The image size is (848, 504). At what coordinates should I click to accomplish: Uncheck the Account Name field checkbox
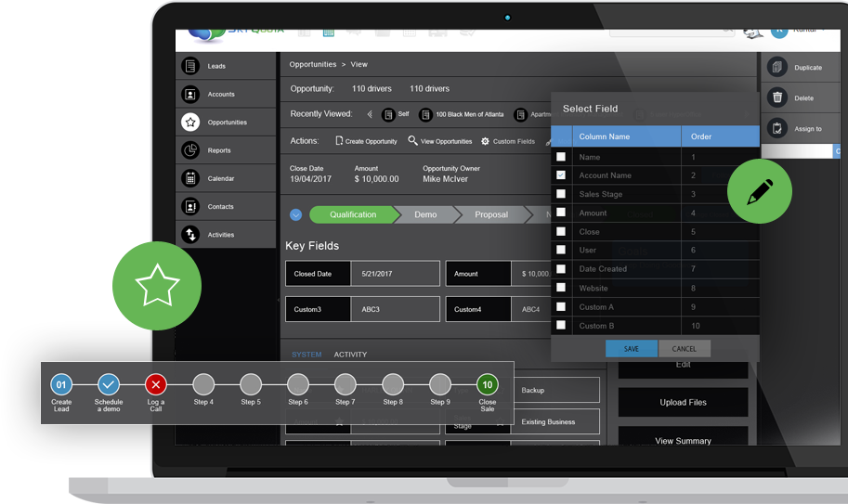coord(561,175)
